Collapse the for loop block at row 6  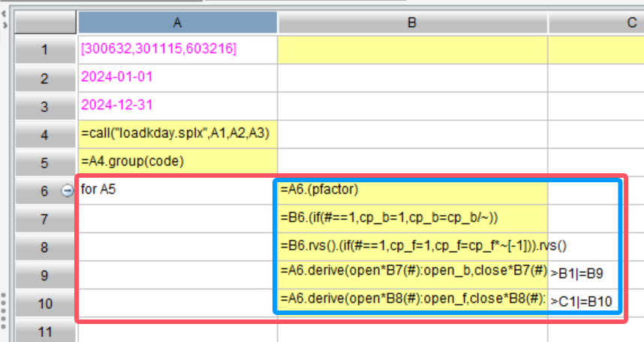(66, 190)
